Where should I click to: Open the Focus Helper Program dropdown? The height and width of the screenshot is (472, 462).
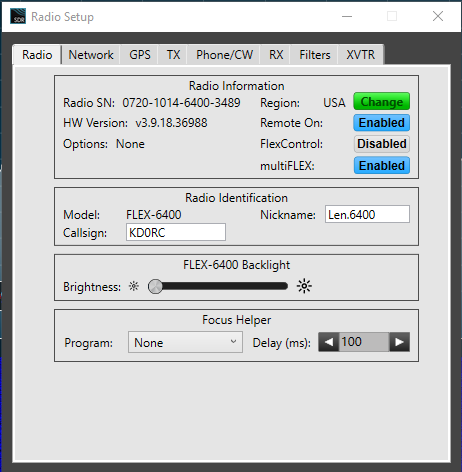(185, 342)
